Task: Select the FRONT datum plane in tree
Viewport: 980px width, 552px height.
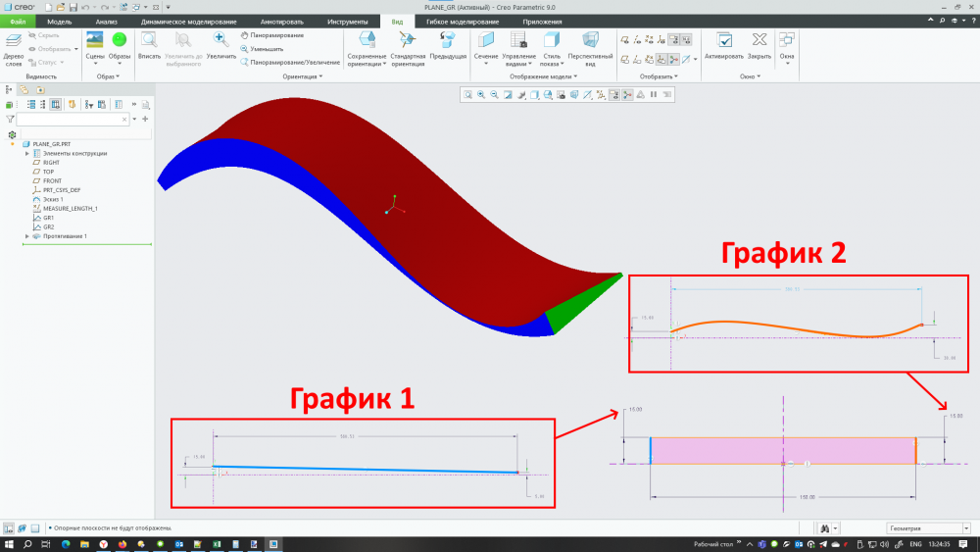Action: tap(53, 181)
